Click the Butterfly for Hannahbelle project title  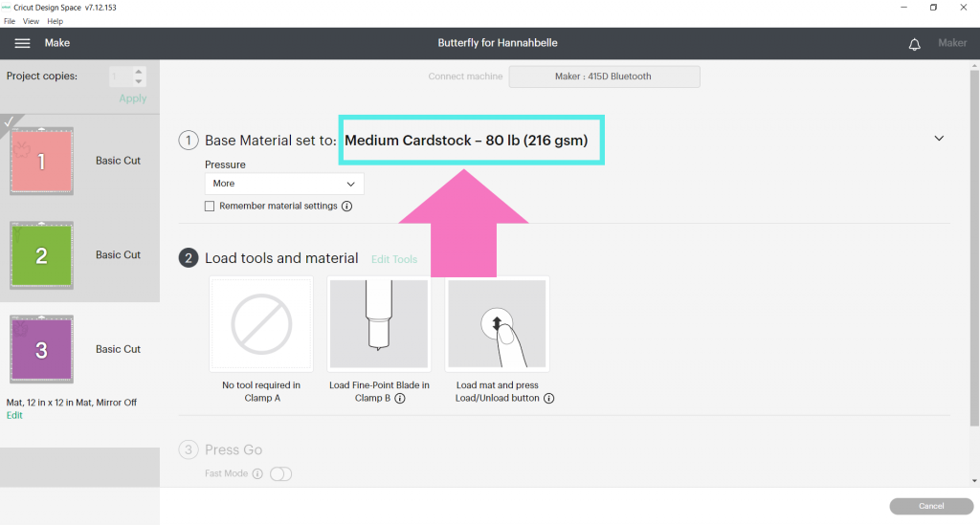[498, 43]
